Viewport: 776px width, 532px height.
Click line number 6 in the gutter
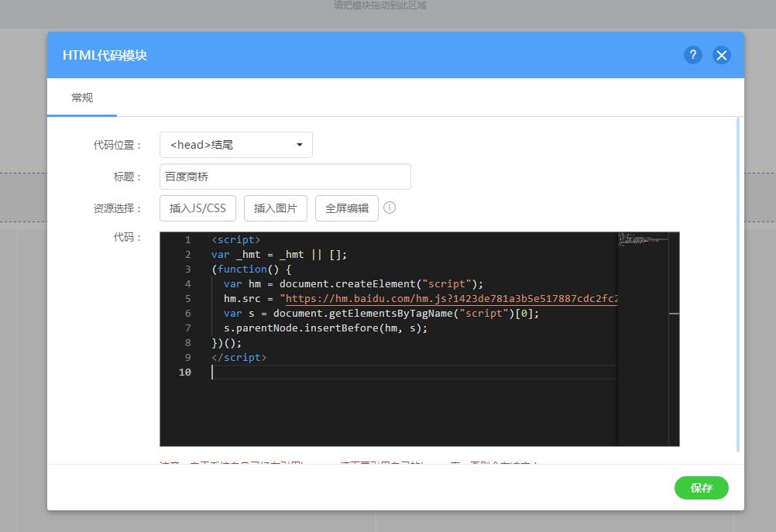pos(187,314)
